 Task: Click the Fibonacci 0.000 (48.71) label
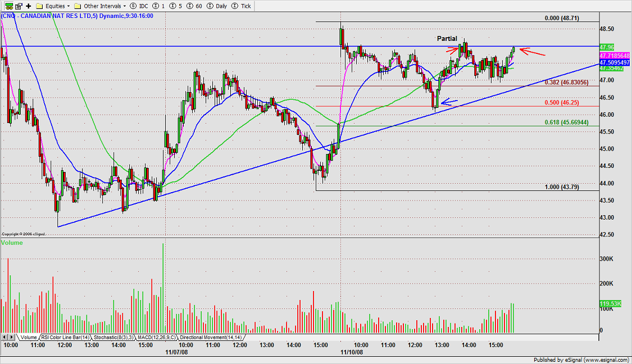coord(561,18)
